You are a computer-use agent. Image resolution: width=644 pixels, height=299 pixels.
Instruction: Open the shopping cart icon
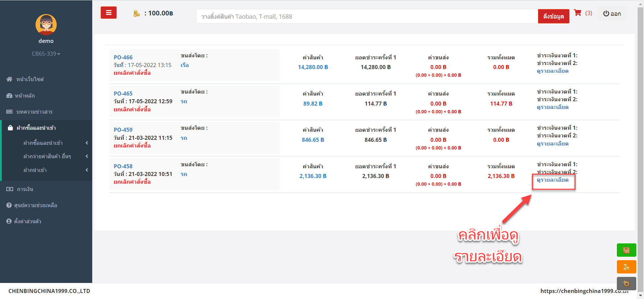[578, 13]
